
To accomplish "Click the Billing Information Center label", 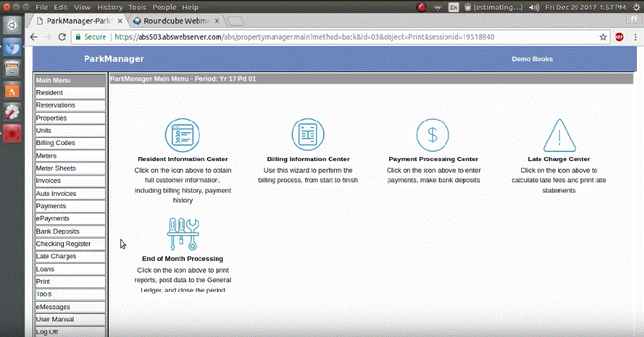I will pos(308,159).
